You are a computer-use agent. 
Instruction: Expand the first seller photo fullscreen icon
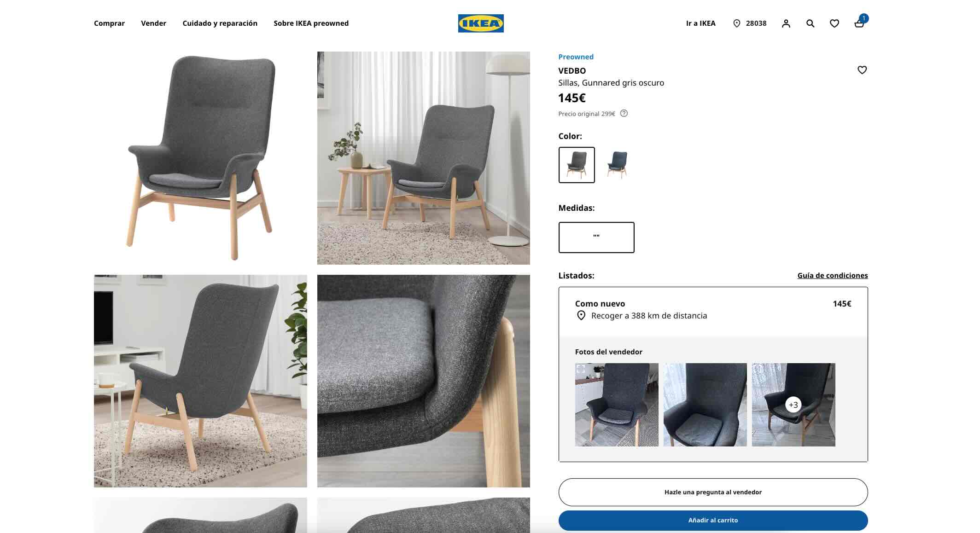click(x=581, y=369)
